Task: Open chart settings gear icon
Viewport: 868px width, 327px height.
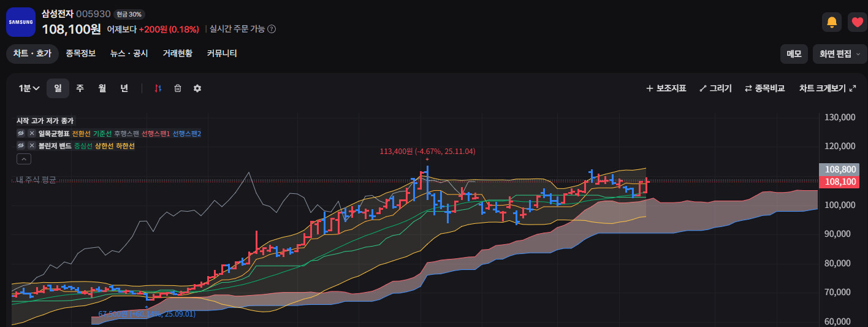Action: [x=197, y=88]
